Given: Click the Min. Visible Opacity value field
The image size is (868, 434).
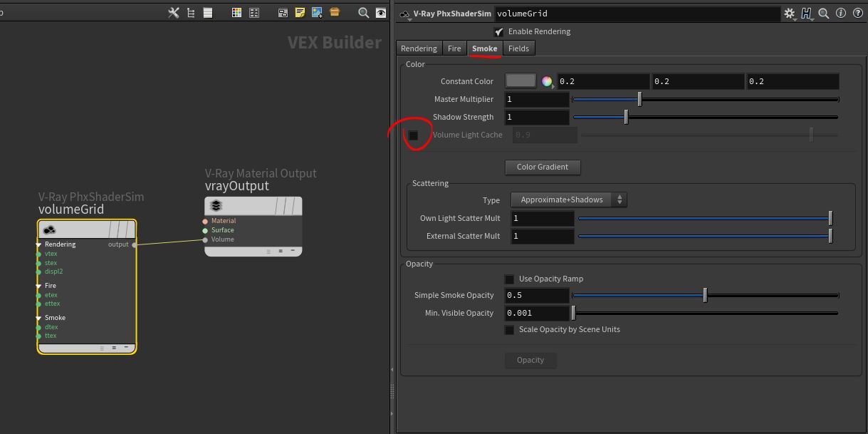Looking at the screenshot, I should [x=537, y=314].
